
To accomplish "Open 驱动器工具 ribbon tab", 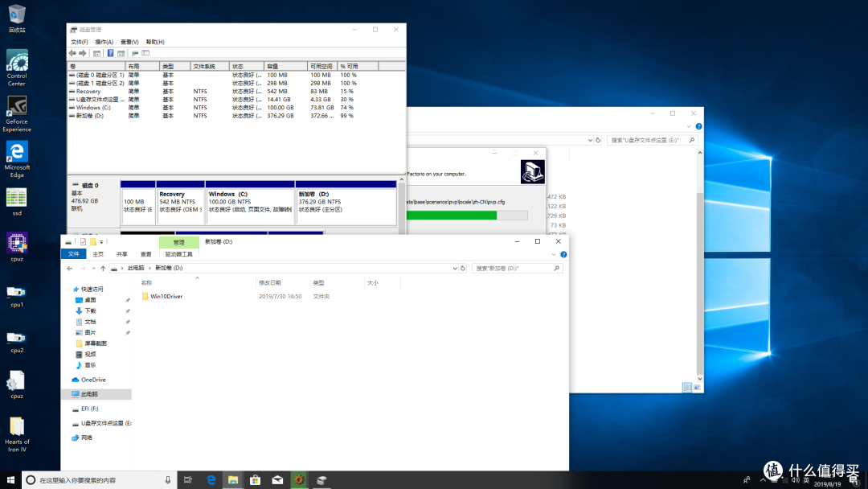I will [x=178, y=254].
